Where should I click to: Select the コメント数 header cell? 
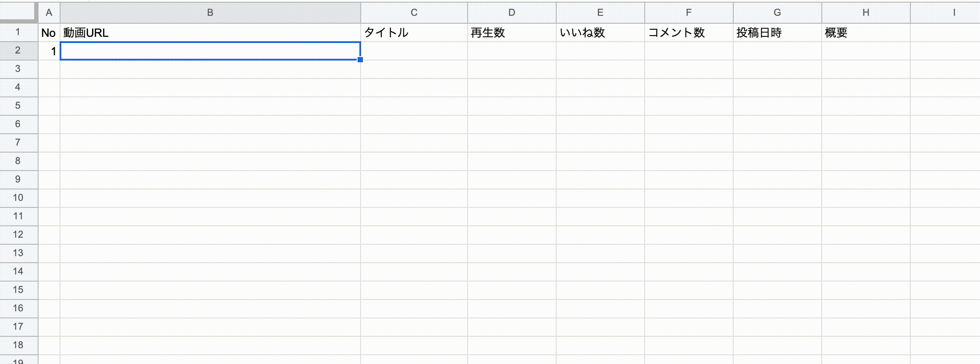689,32
